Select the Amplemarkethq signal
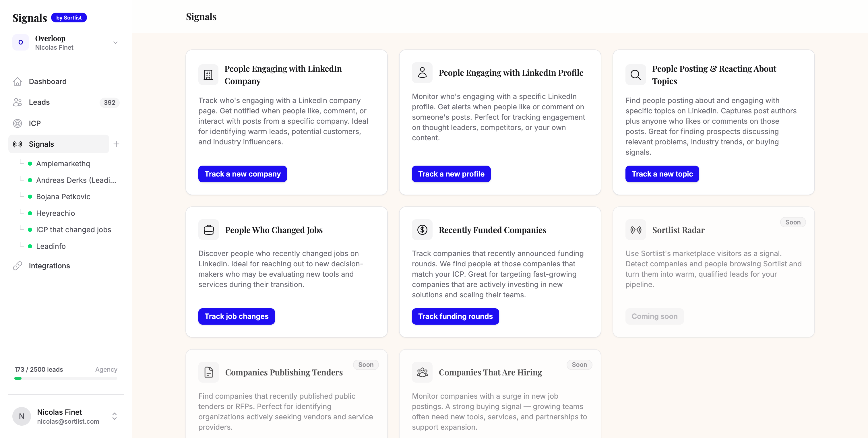 pos(63,164)
